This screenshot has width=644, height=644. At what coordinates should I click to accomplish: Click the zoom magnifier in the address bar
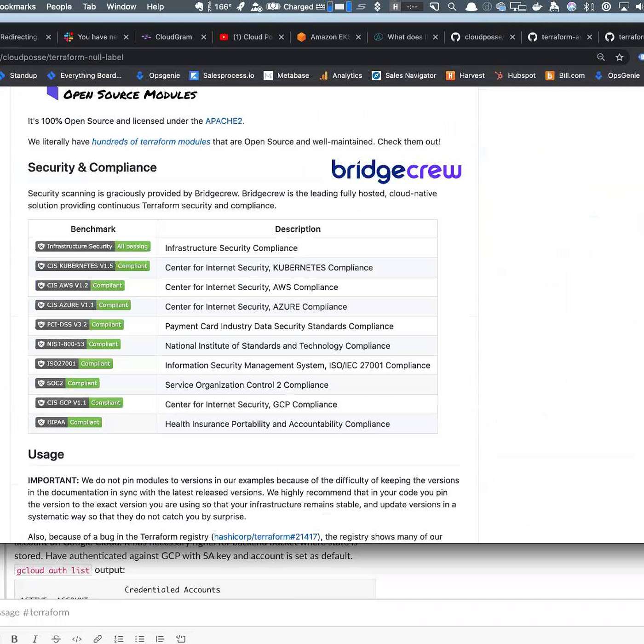601,57
